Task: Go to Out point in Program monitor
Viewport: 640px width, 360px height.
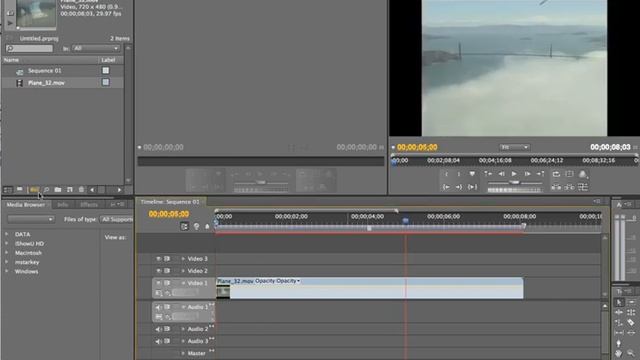Action: pos(459,187)
